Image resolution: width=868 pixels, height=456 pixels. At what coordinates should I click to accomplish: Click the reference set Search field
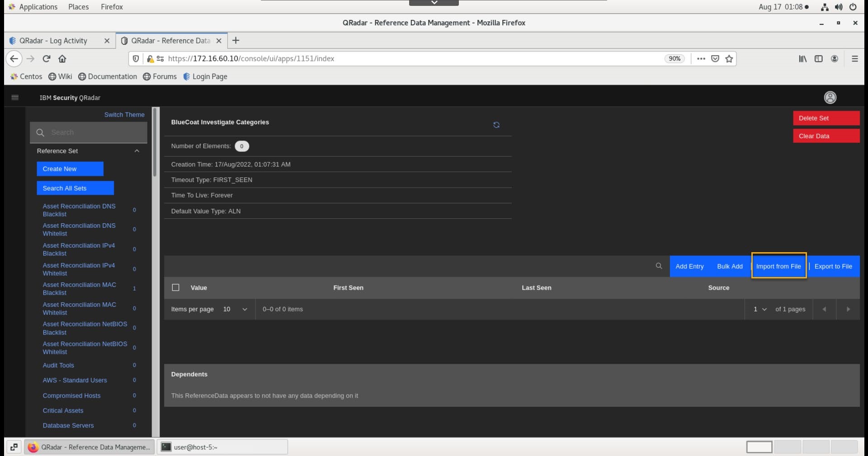[89, 132]
